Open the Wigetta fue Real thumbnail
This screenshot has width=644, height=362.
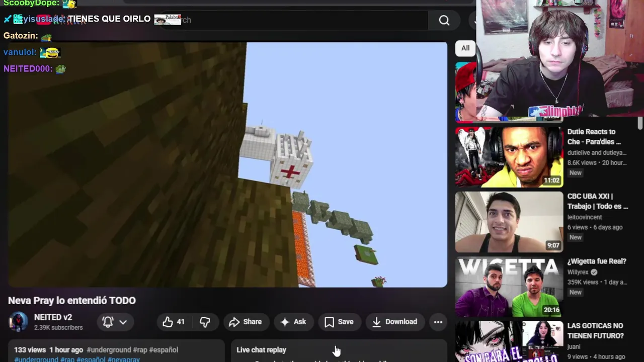point(509,287)
